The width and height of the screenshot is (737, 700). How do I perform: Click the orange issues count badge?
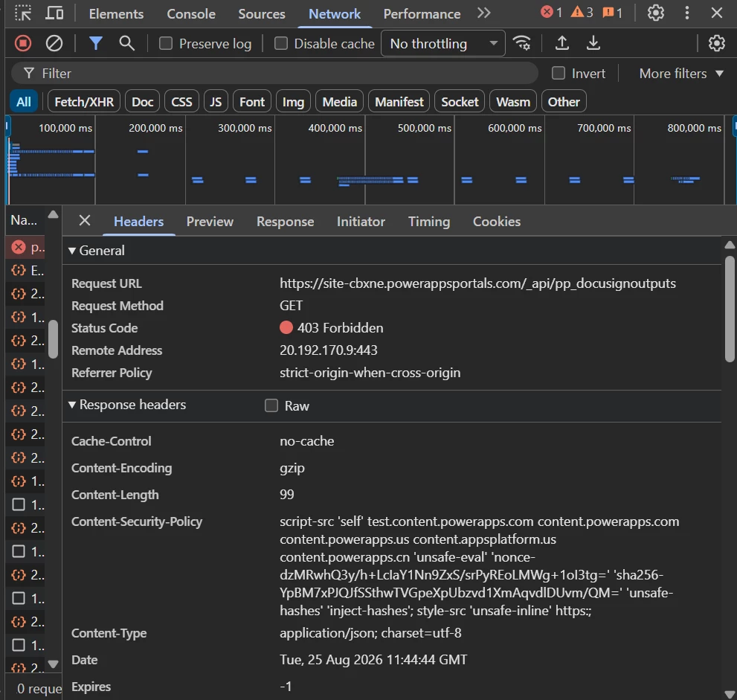coord(613,12)
